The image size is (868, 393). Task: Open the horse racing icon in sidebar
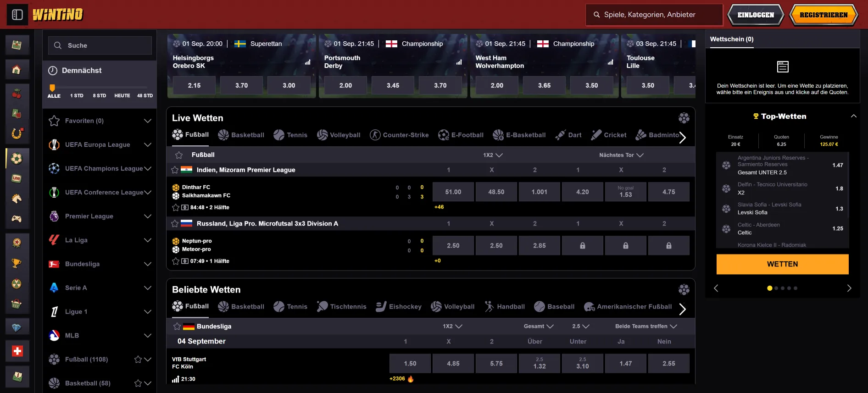point(17,199)
